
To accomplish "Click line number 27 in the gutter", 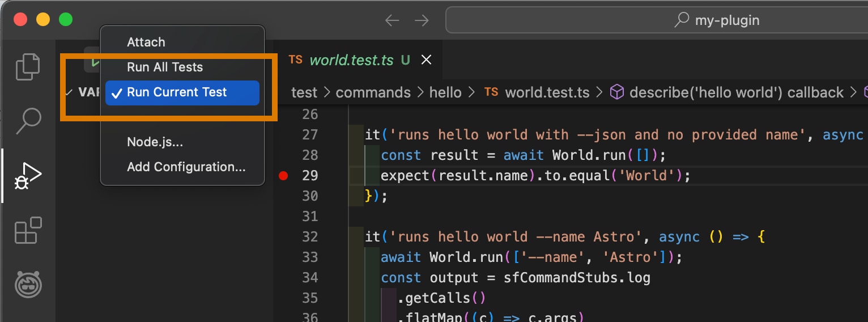I will 310,135.
